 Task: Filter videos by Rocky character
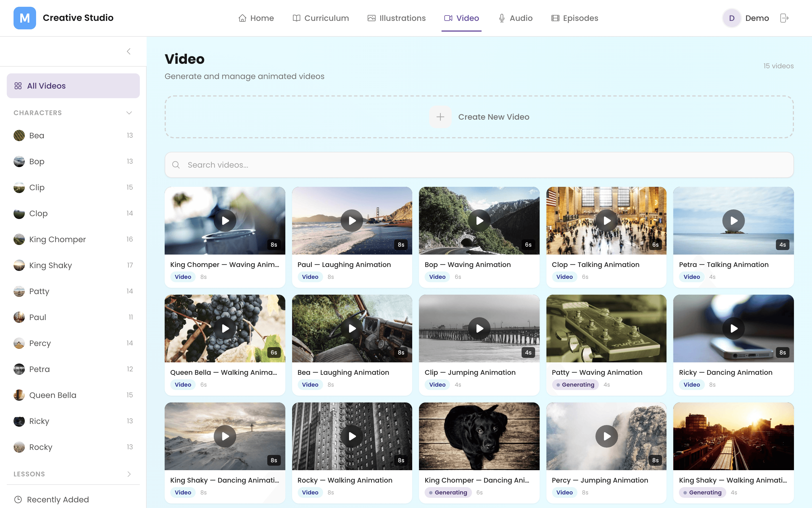pos(73,447)
